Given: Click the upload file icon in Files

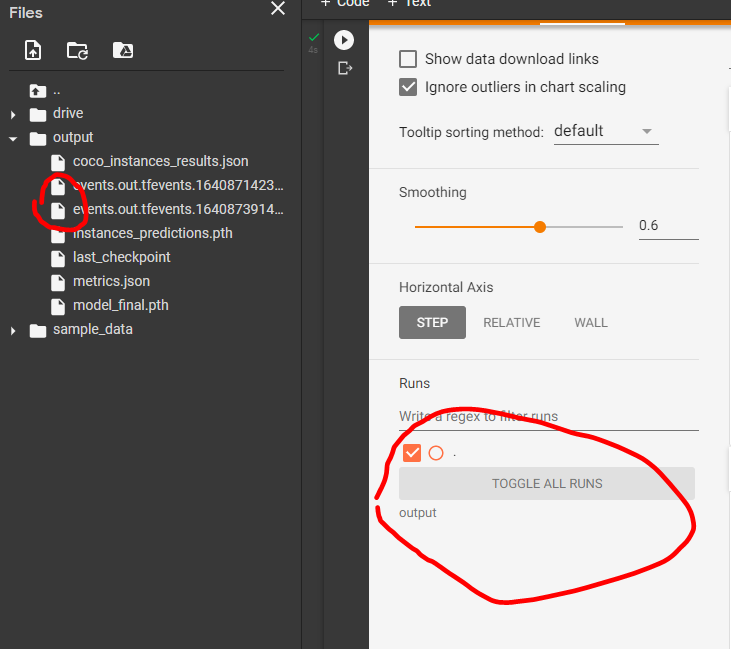Looking at the screenshot, I should point(33,50).
